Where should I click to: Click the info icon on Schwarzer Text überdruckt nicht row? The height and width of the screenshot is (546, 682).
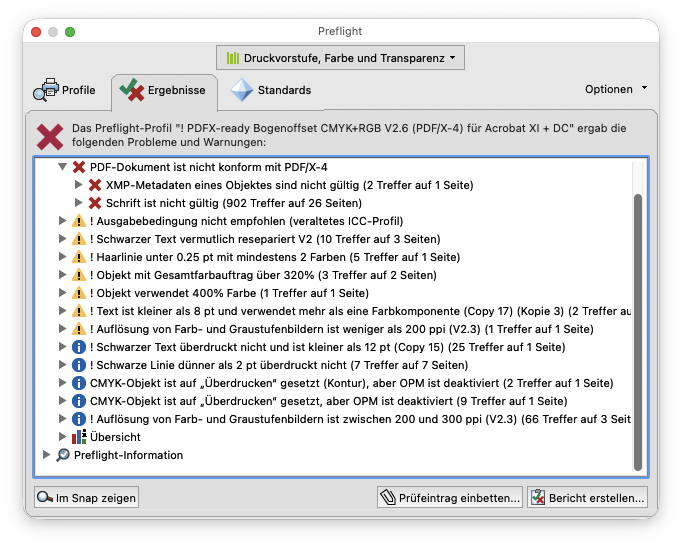[79, 347]
